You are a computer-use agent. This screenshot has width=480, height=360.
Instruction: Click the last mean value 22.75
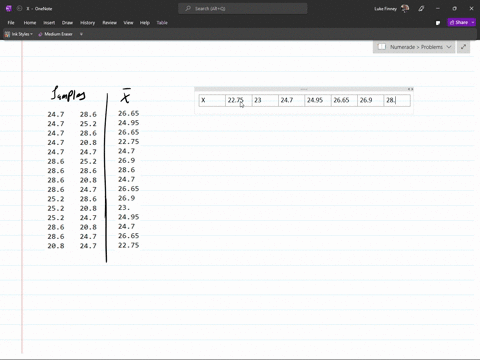[x=129, y=245]
